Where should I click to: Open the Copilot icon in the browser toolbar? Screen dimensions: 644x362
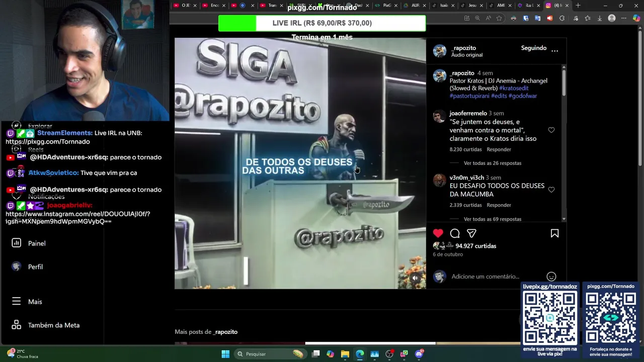tap(636, 18)
